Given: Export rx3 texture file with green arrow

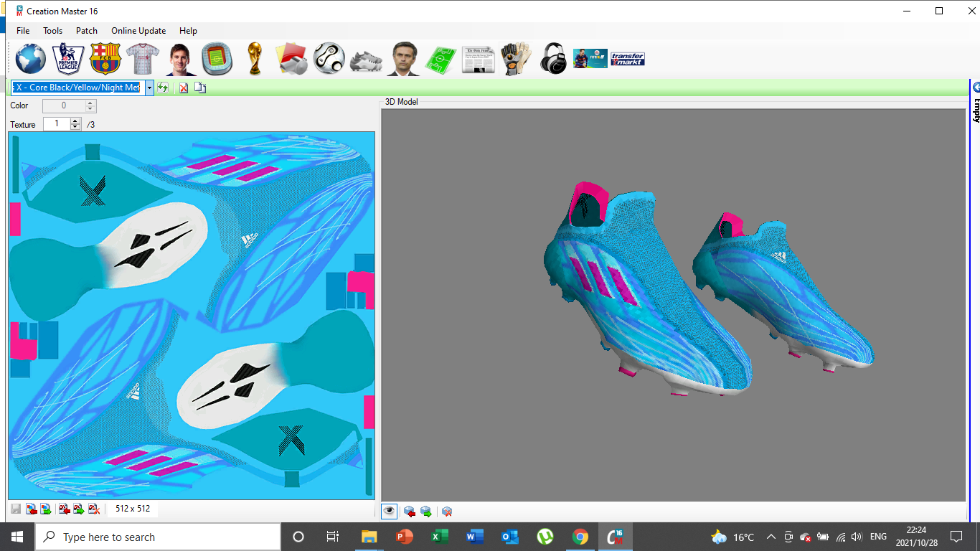Looking at the screenshot, I should tap(79, 509).
